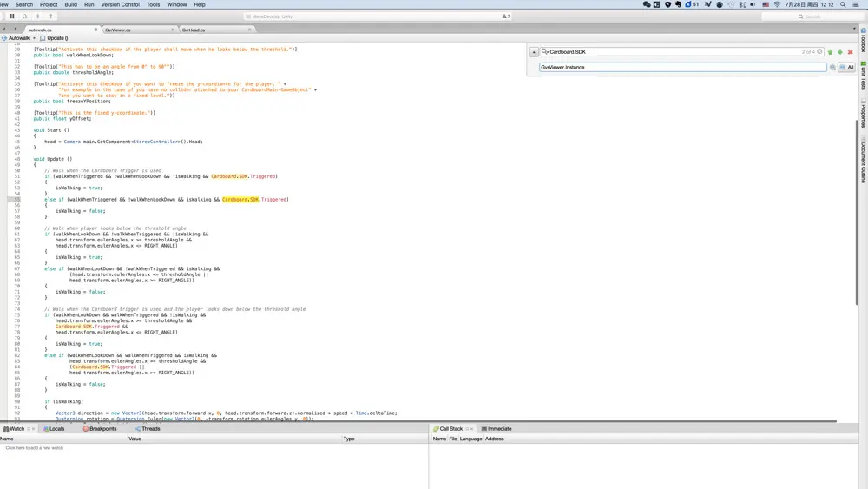Click the Language column header
868x489 pixels.
470,439
